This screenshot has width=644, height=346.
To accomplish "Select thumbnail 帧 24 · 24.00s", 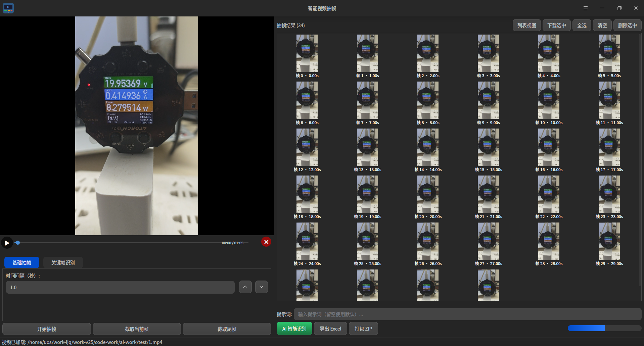I will [307, 244].
